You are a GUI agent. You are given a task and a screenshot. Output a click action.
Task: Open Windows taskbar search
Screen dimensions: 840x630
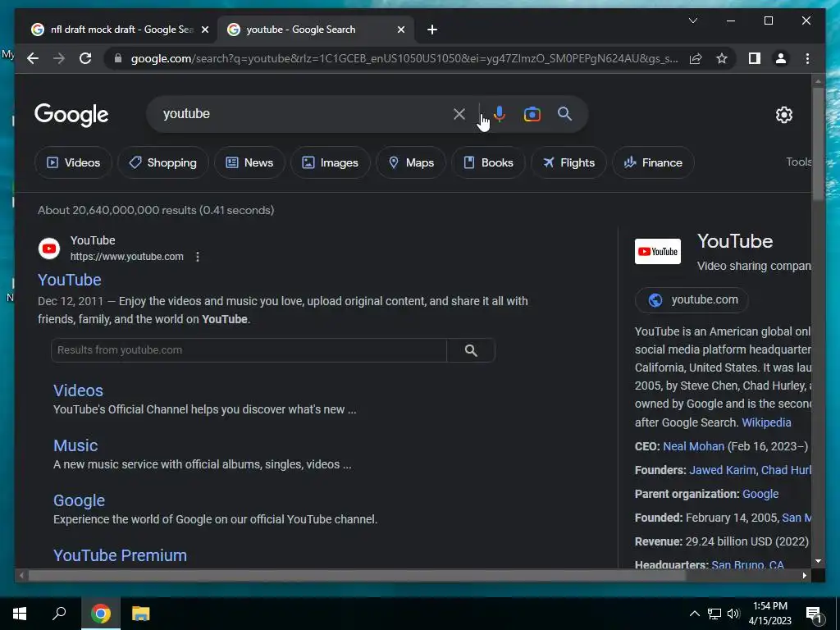coord(59,614)
